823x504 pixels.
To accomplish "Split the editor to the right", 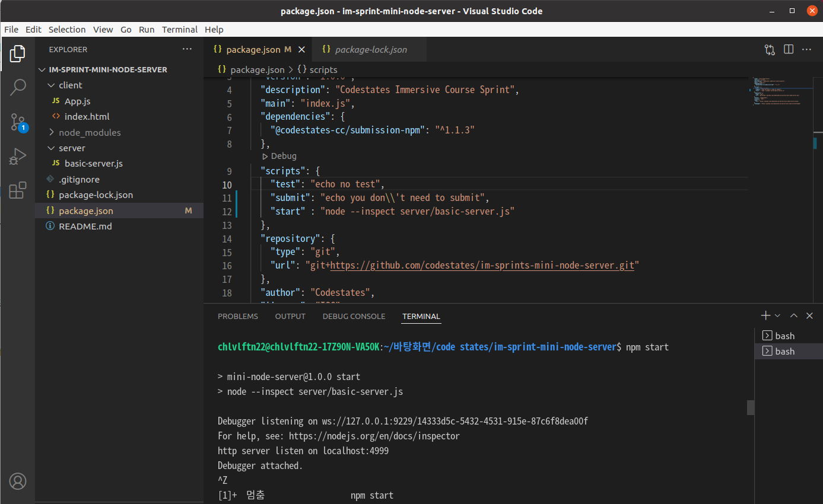I will click(x=789, y=50).
